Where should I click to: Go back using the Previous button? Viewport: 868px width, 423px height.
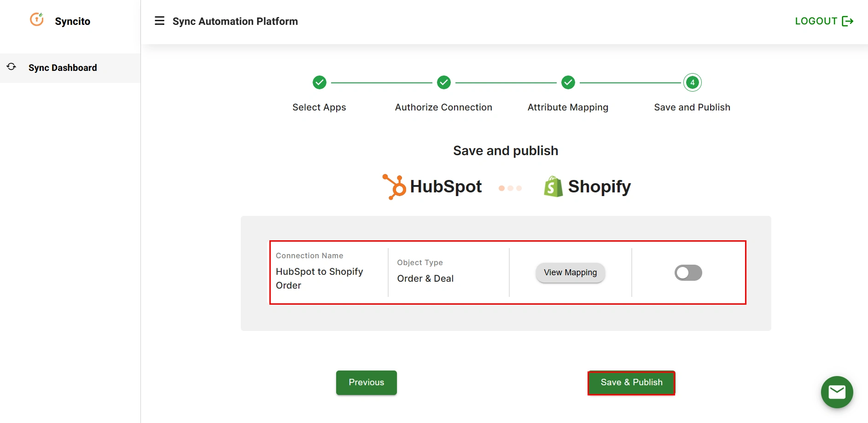[366, 382]
